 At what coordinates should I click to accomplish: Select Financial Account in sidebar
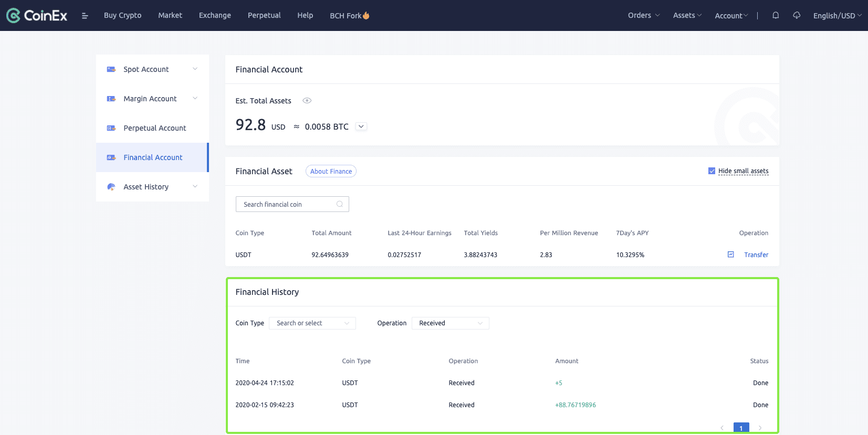[x=152, y=157]
